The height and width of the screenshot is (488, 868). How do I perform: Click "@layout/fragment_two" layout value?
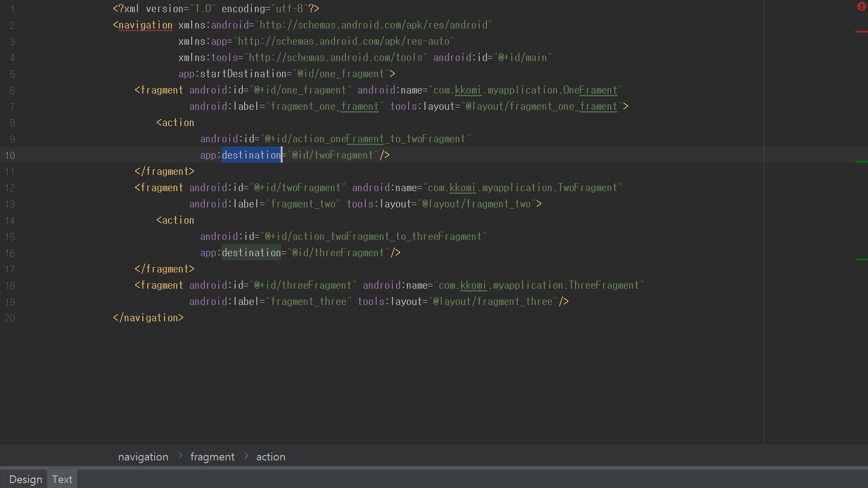tap(476, 204)
